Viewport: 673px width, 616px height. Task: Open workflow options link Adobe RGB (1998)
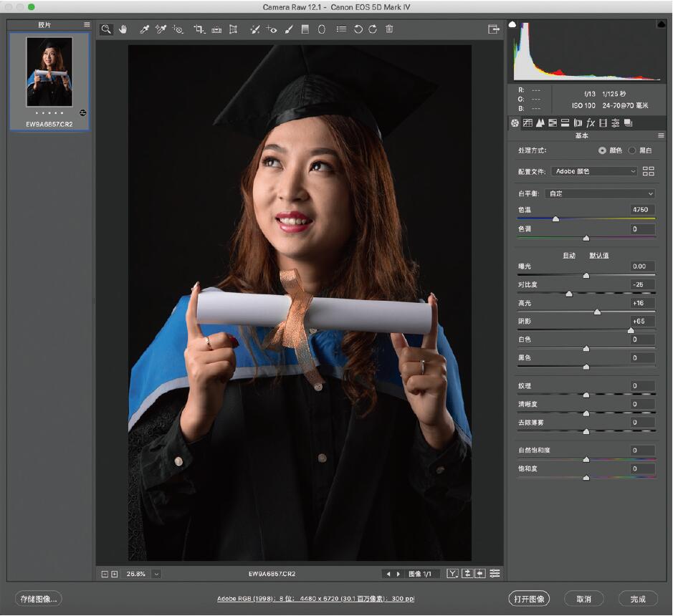[315, 599]
